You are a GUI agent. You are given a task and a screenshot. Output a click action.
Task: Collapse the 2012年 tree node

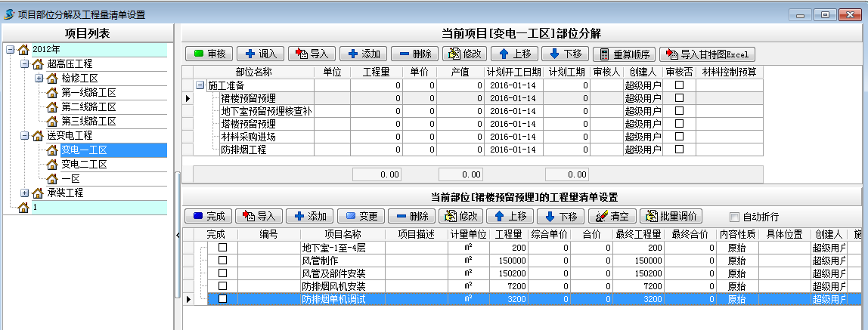pos(11,50)
